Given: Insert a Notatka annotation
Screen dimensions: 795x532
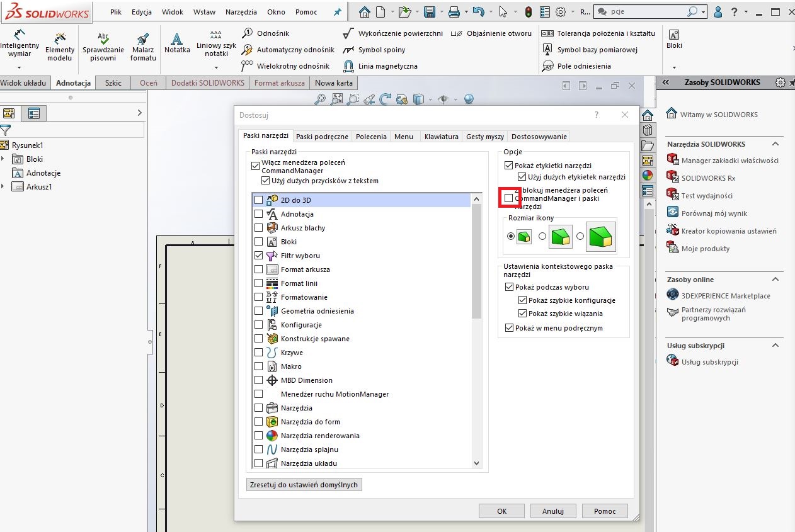Looking at the screenshot, I should pyautogui.click(x=177, y=43).
